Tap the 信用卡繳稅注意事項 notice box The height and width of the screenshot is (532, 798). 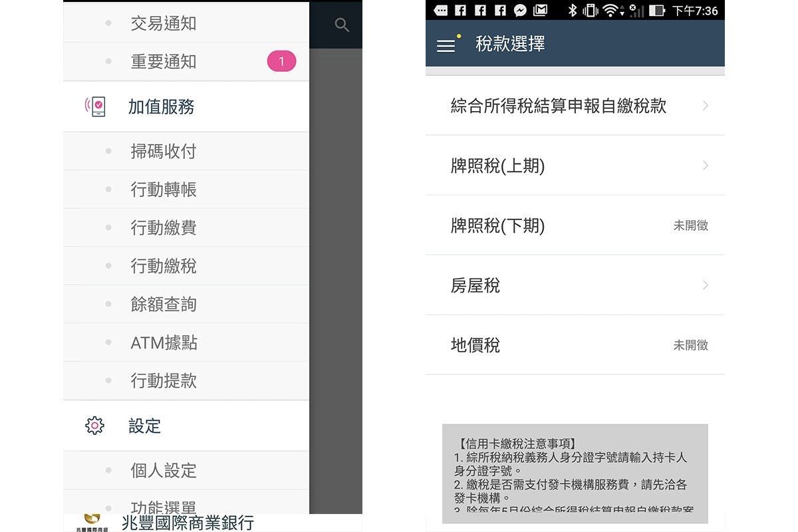[575, 473]
